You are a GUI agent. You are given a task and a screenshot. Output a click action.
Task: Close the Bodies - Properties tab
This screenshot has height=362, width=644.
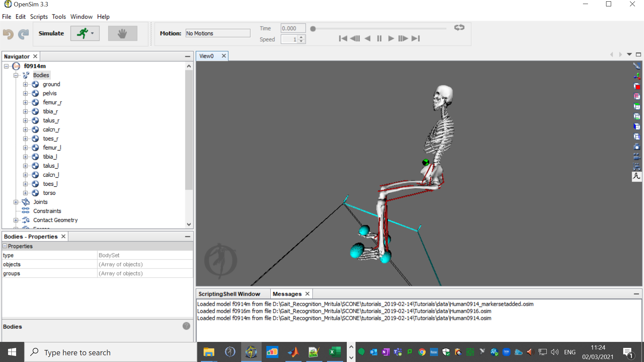(63, 236)
